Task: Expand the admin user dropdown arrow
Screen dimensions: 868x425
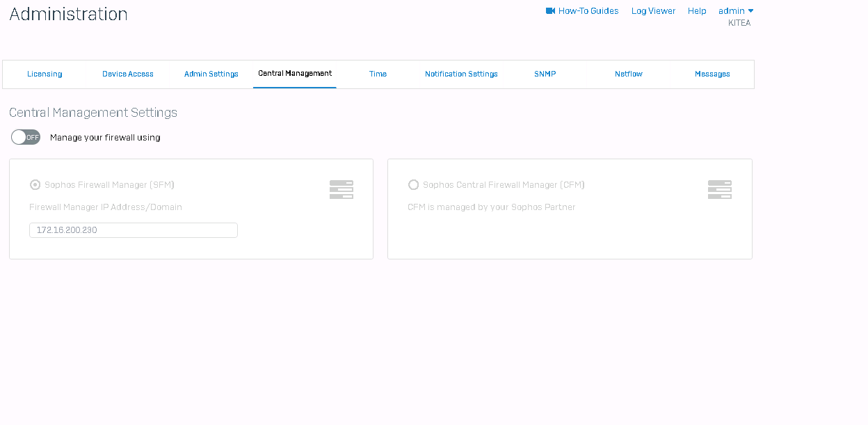Action: (750, 11)
